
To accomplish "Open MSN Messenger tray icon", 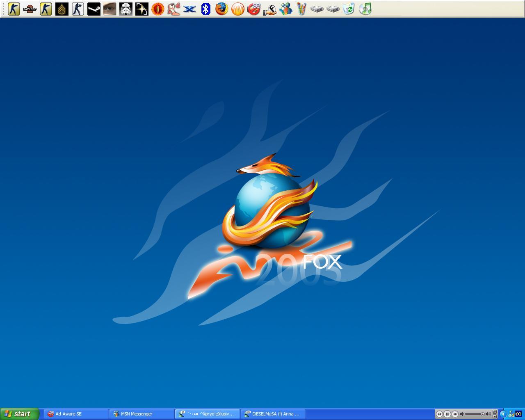I will (x=511, y=414).
